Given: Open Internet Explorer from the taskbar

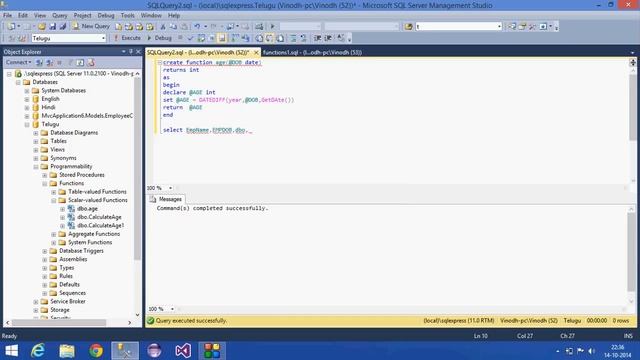Looking at the screenshot, I should [x=38, y=351].
